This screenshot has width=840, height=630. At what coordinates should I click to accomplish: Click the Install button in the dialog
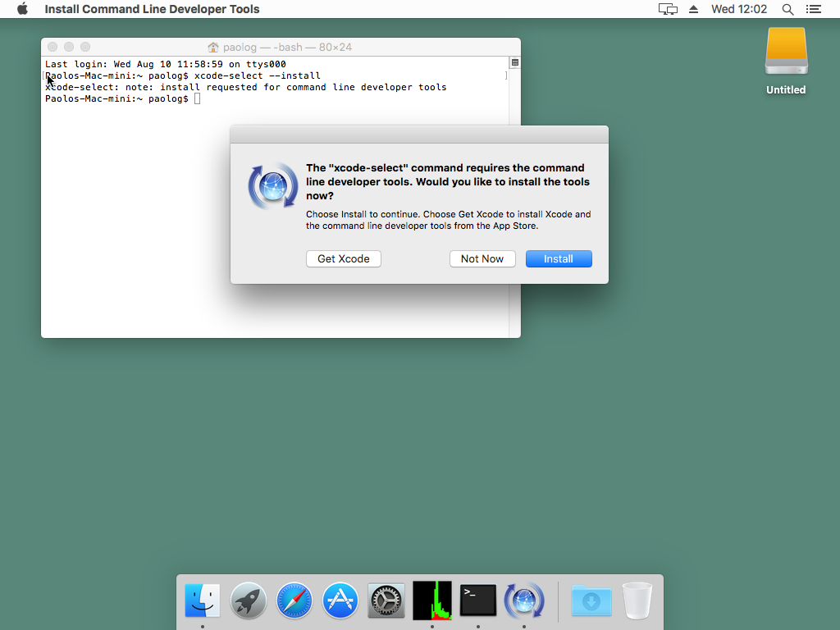coord(559,258)
